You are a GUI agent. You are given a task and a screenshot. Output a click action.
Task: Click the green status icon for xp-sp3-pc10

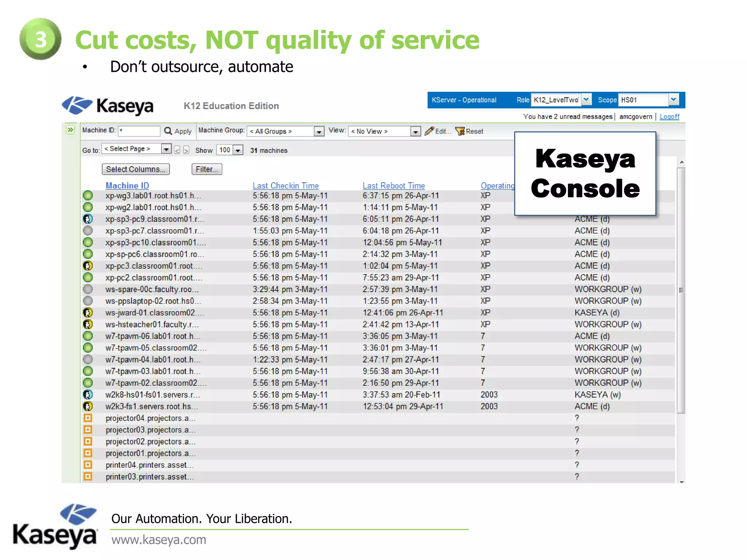coord(88,242)
